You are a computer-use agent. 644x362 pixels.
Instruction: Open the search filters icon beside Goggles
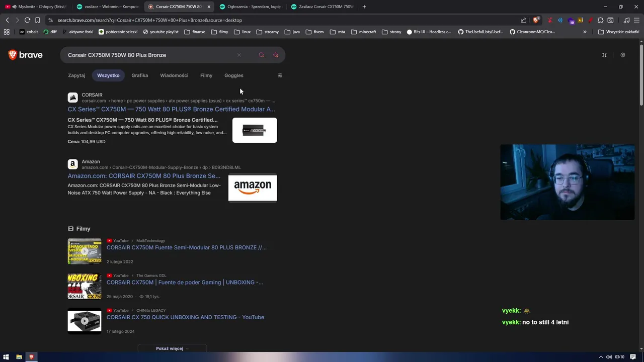point(280,75)
